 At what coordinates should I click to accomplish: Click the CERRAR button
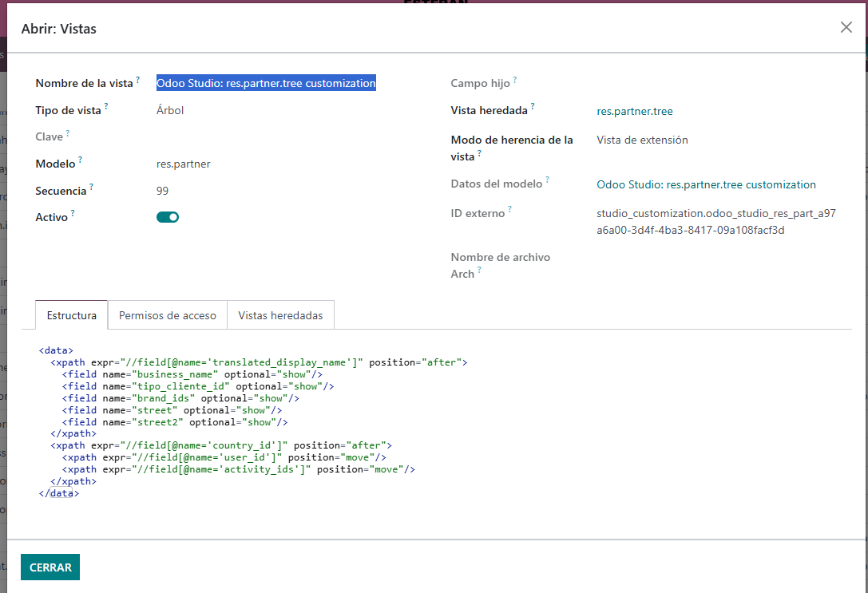[50, 567]
